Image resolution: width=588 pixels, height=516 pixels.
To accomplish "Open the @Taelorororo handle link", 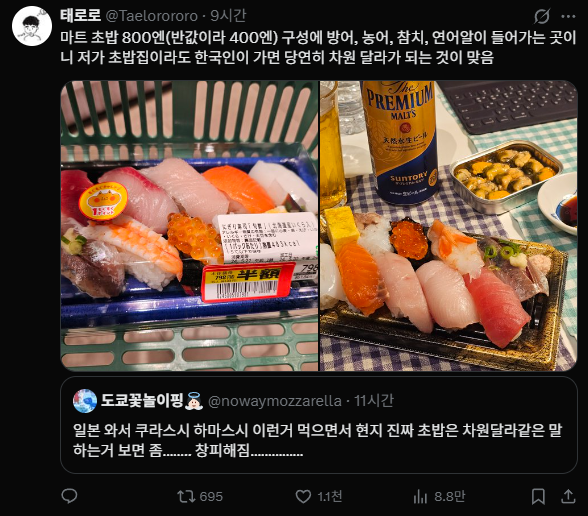I will pyautogui.click(x=152, y=16).
